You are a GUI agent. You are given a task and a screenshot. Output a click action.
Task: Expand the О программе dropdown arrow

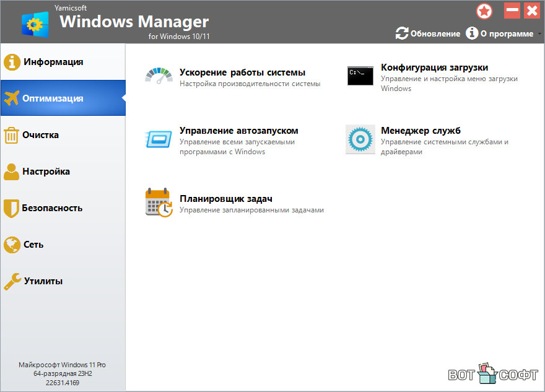click(539, 34)
